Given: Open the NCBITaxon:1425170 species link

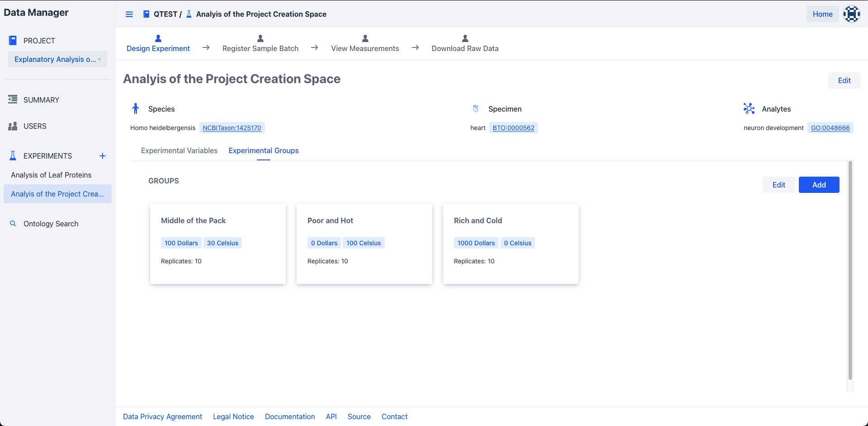Looking at the screenshot, I should pyautogui.click(x=232, y=128).
